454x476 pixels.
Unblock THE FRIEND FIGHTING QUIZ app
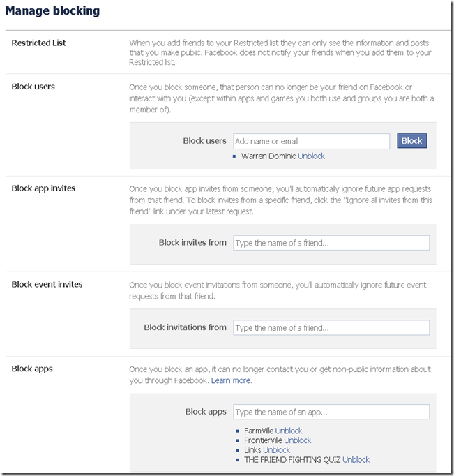pos(356,460)
